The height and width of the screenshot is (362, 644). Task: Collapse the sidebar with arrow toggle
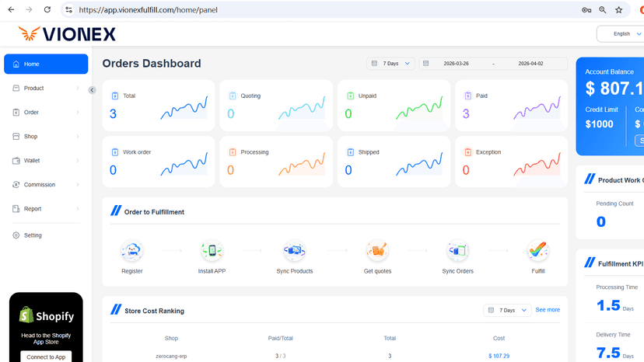coord(92,90)
